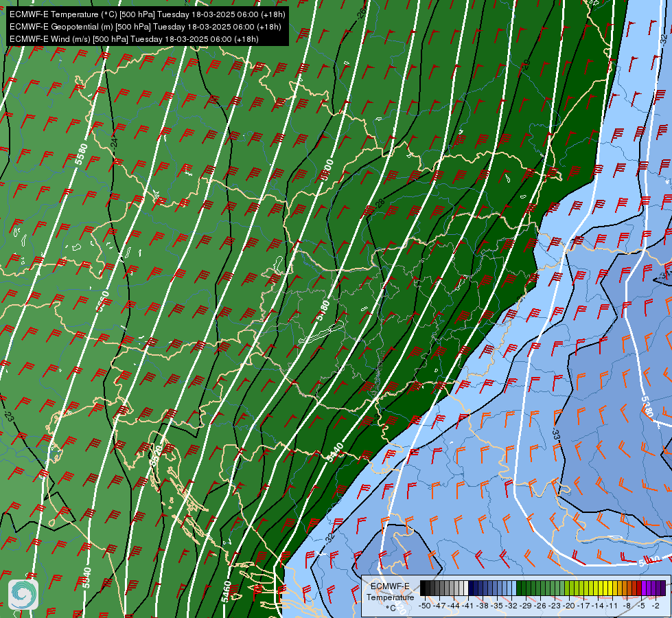The height and width of the screenshot is (618, 672).
Task: Click the 5460 geopotential contour label
Action: tap(227, 592)
